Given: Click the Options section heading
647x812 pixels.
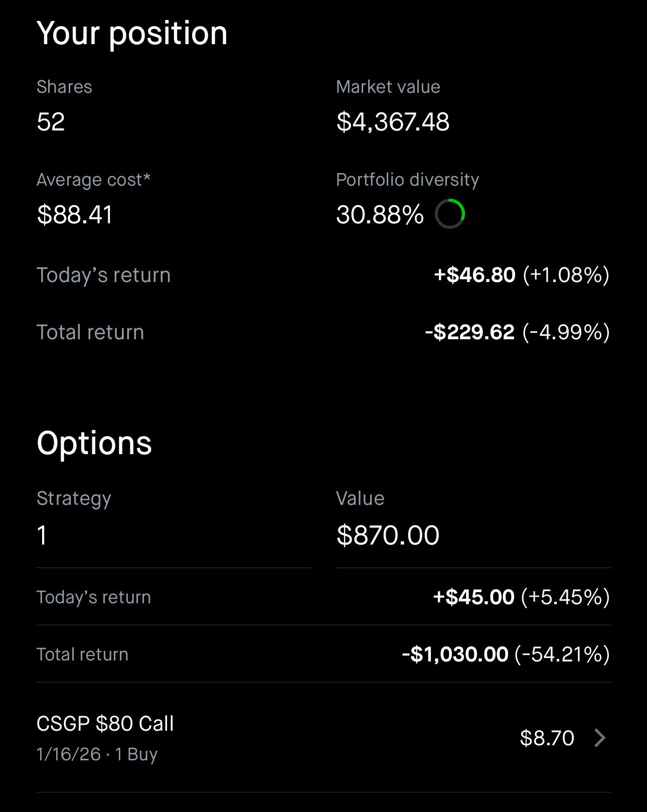Looking at the screenshot, I should tap(94, 443).
